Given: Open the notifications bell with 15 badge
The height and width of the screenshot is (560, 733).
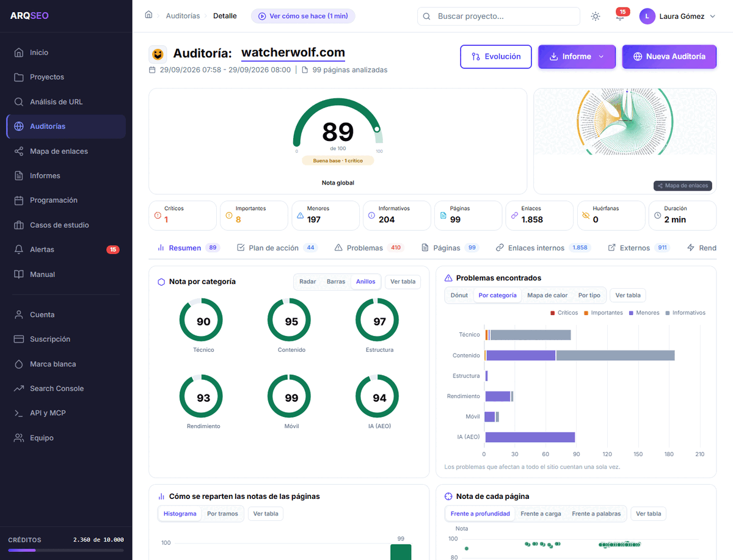Looking at the screenshot, I should point(620,16).
